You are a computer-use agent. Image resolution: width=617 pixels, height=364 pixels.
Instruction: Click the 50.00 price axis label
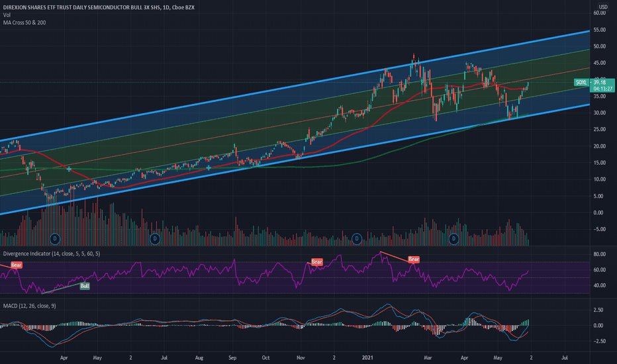(599, 46)
